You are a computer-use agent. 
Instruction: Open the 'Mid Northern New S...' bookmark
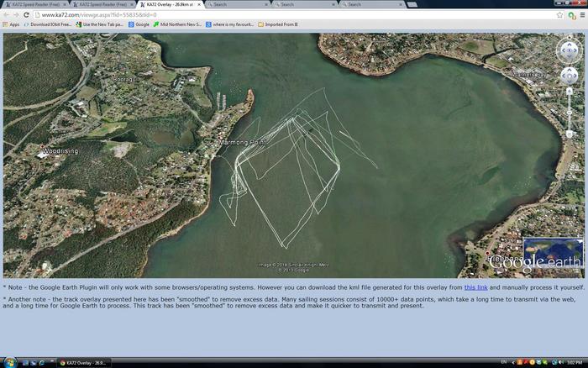tap(176, 24)
